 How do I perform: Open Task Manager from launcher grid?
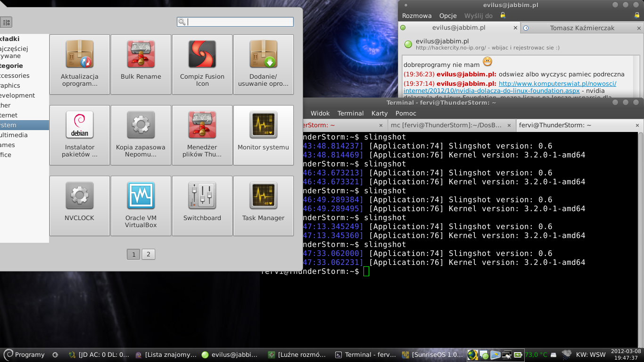pyautogui.click(x=263, y=206)
